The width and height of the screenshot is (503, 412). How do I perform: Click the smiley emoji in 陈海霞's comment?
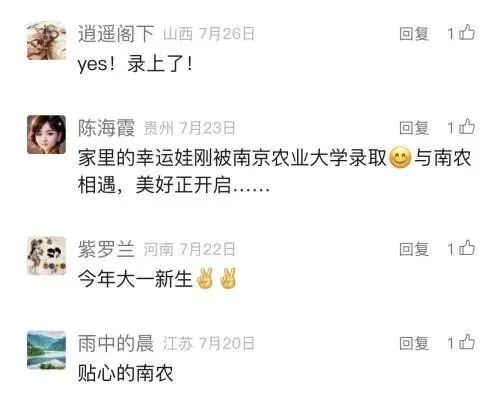tap(400, 158)
